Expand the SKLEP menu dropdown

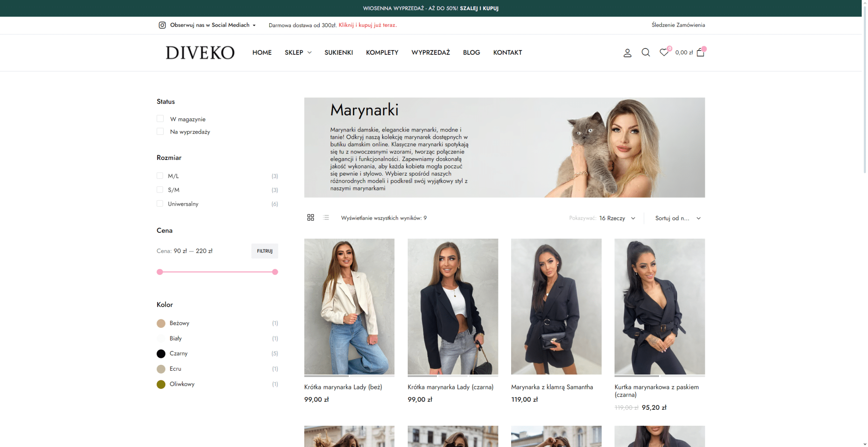coord(298,53)
